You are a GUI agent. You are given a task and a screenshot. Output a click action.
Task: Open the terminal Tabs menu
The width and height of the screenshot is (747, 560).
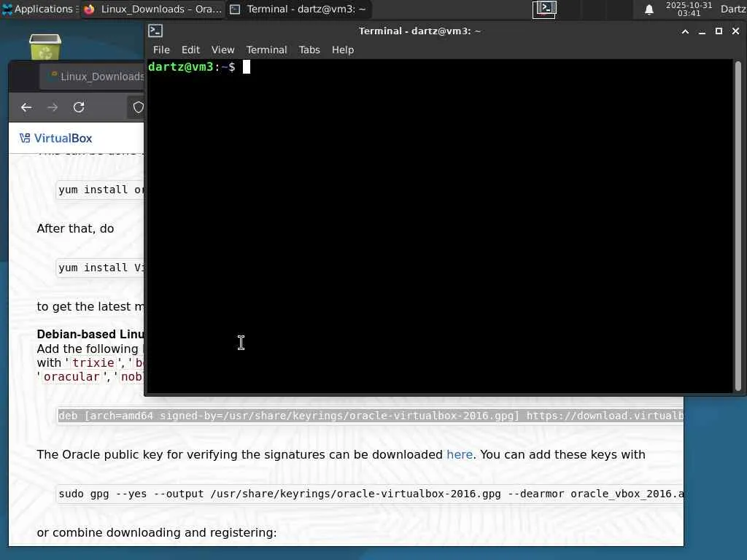tap(309, 50)
